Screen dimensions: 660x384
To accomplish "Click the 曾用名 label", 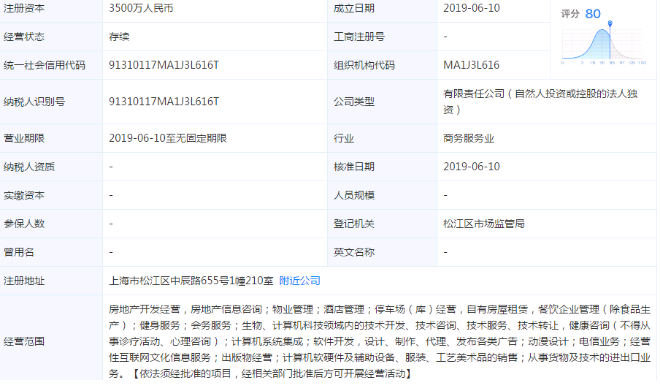I will [19, 252].
